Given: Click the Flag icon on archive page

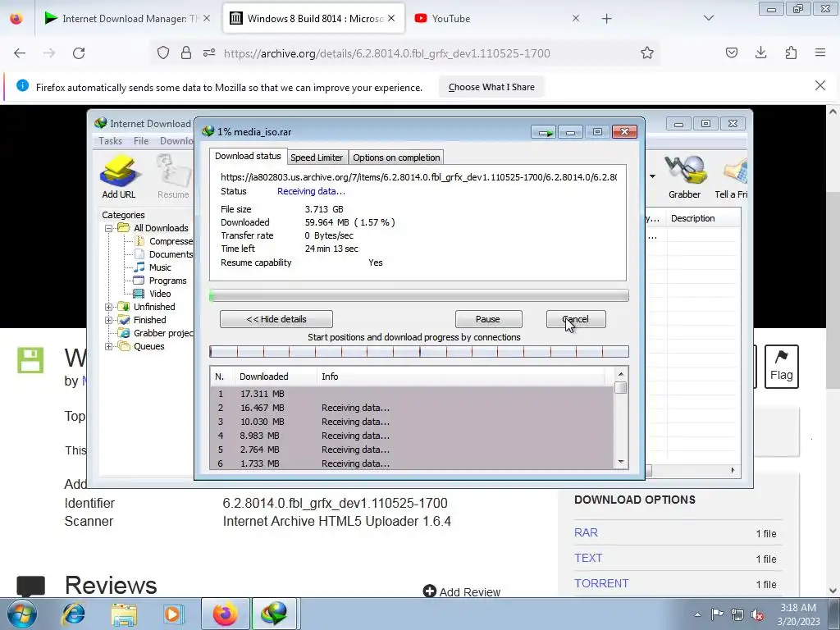Looking at the screenshot, I should coord(781,367).
